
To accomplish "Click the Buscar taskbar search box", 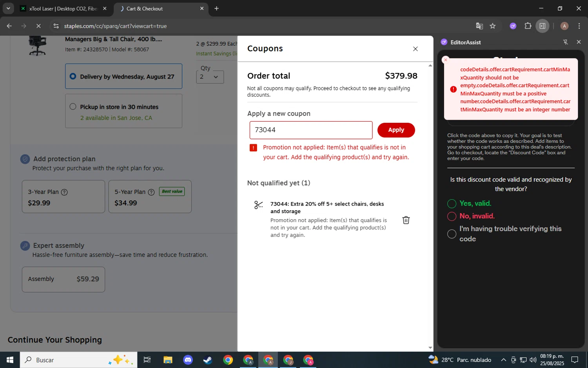I will (78, 360).
